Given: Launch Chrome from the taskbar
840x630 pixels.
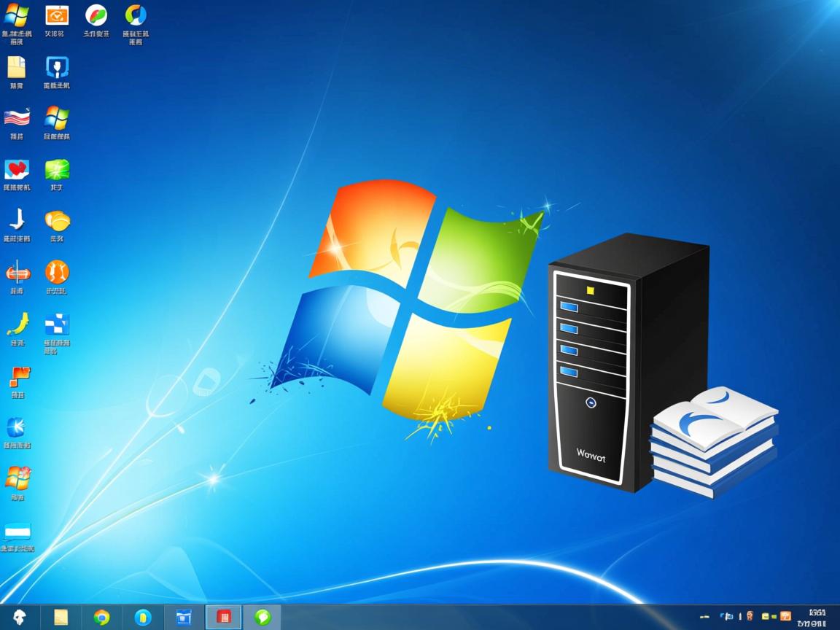Looking at the screenshot, I should pyautogui.click(x=102, y=617).
